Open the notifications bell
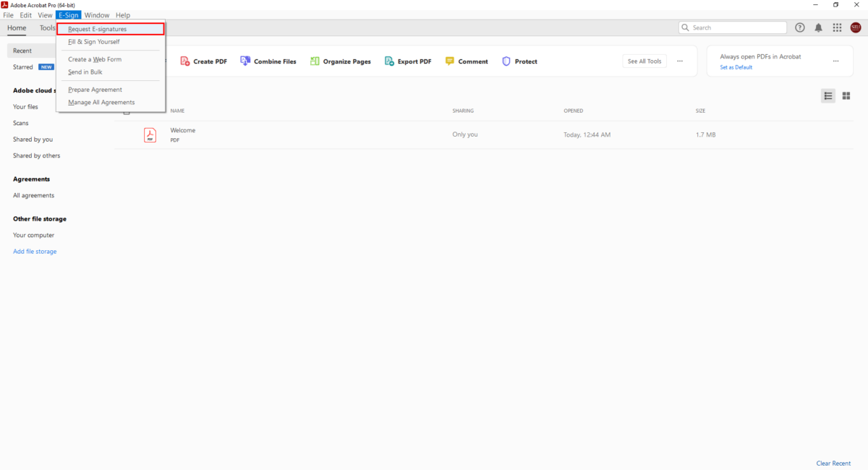The height and width of the screenshot is (470, 868). pyautogui.click(x=818, y=27)
